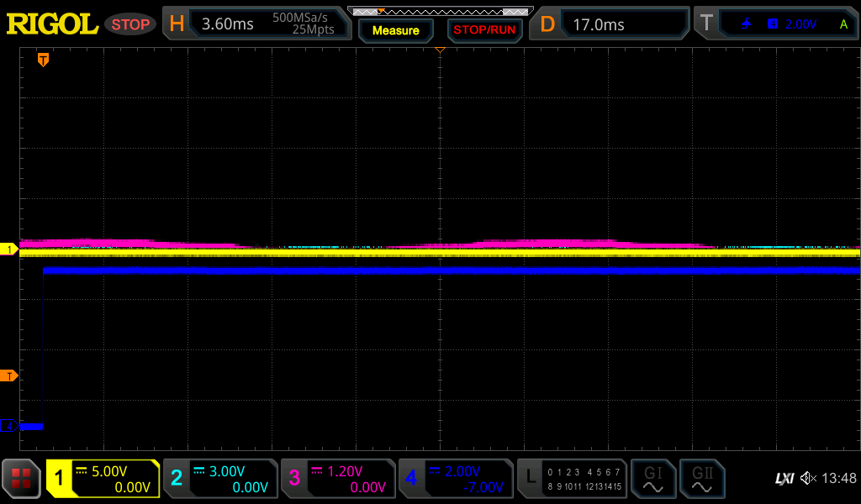Select the orange trigger level marker T
This screenshot has width=861, height=504.
coord(9,375)
